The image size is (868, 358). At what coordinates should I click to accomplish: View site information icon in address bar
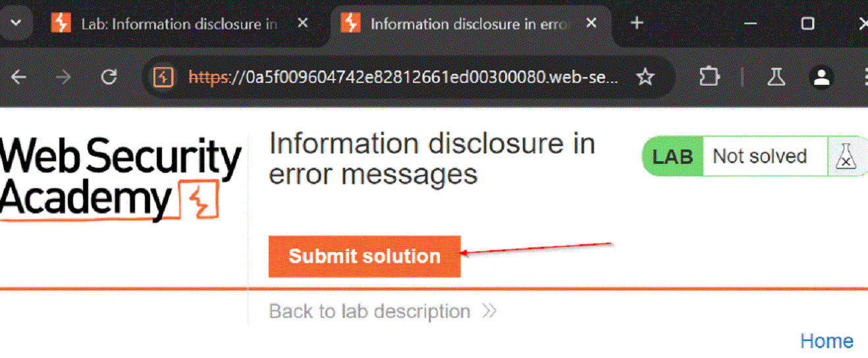(163, 78)
